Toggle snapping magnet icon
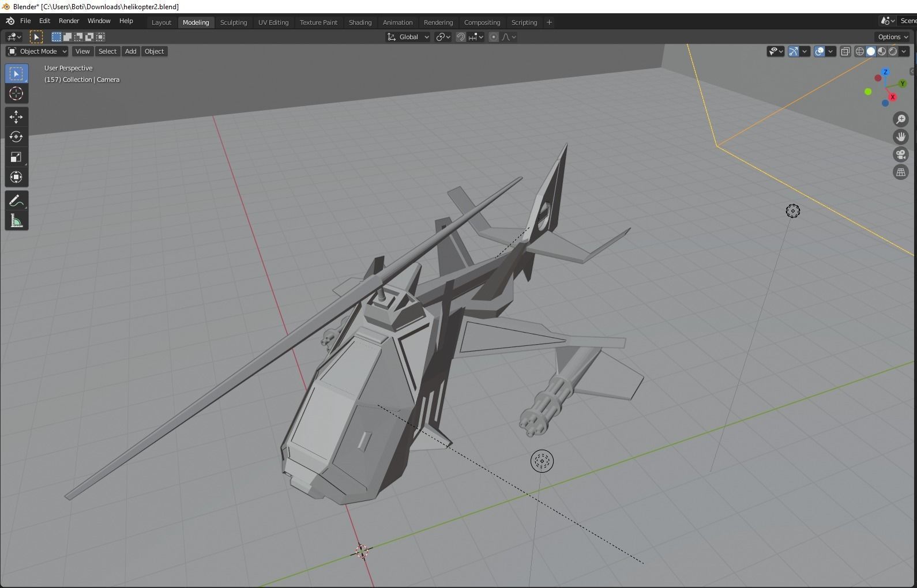 tap(461, 37)
